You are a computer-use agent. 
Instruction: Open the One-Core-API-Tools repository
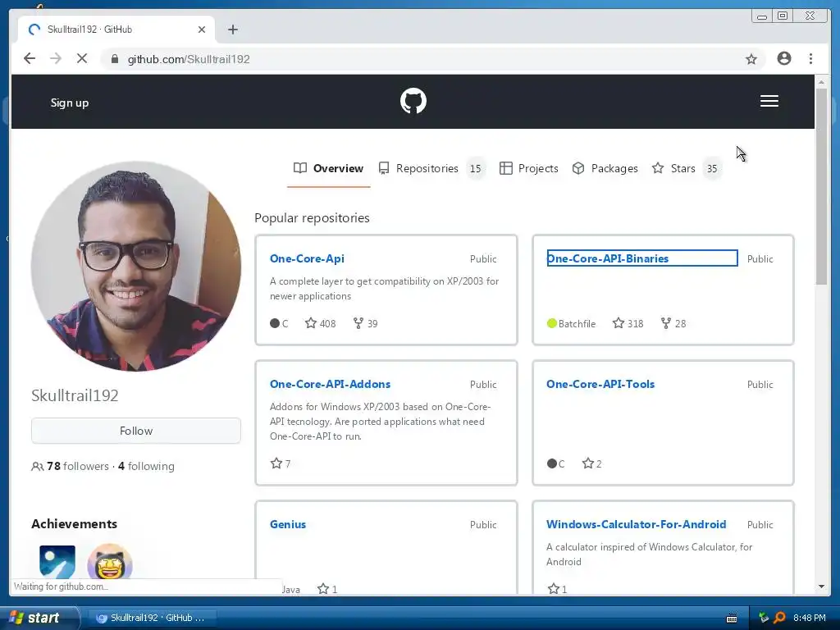(600, 384)
